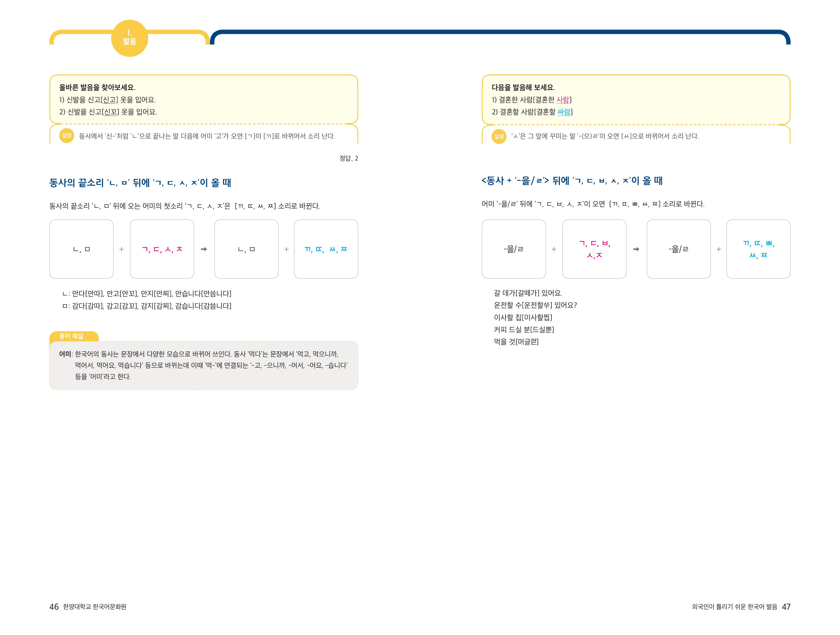The width and height of the screenshot is (840, 635).
Task: Click the answer text '정답_ 2'
Action: click(349, 158)
